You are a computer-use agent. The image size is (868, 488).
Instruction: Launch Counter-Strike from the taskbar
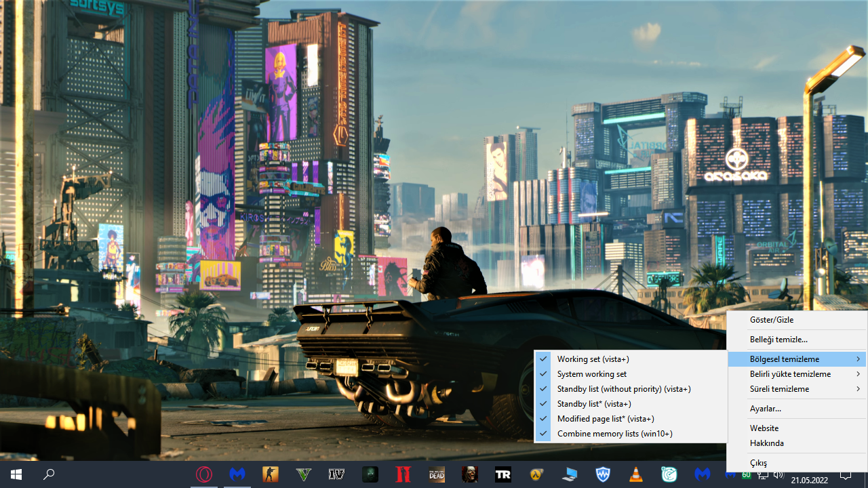[x=271, y=474]
